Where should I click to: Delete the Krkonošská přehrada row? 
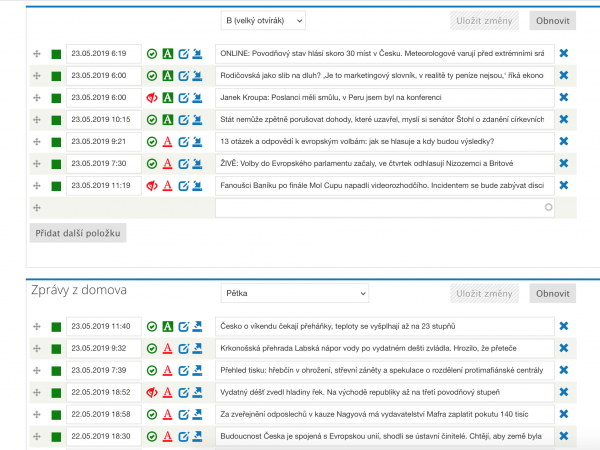pyautogui.click(x=564, y=348)
